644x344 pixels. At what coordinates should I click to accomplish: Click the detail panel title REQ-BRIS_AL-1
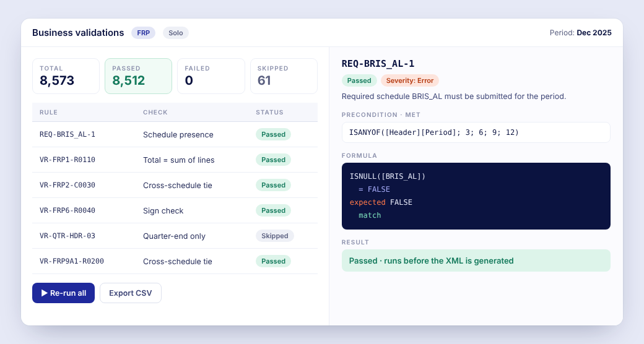pos(378,64)
